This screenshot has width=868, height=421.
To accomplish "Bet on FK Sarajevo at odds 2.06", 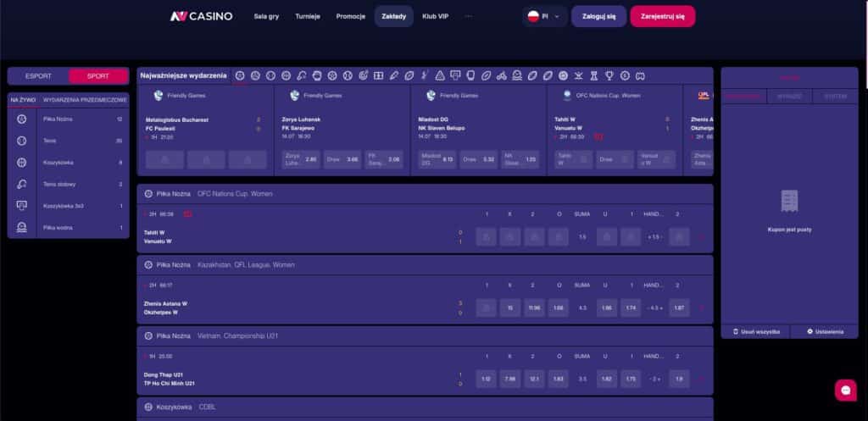I will click(384, 159).
